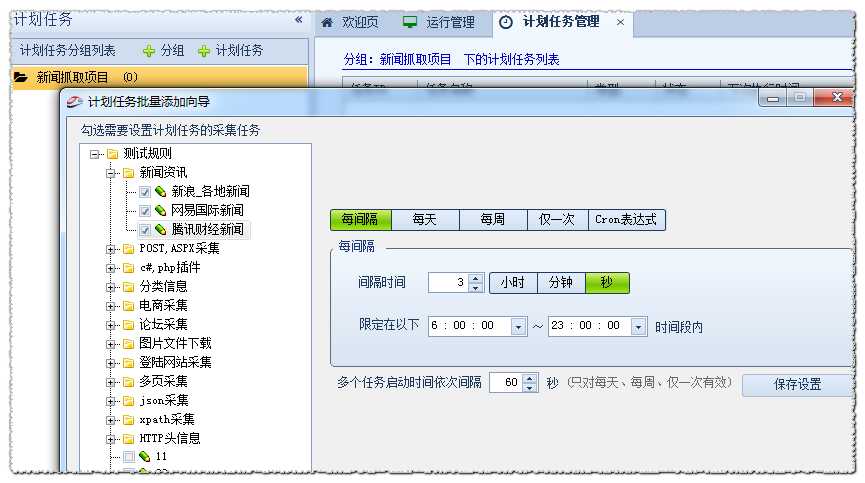Collapse the 计划任务 side panel chevron
This screenshot has width=865, height=483.
coord(298,20)
